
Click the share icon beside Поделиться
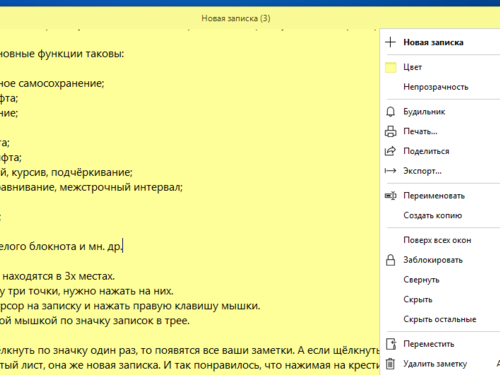coord(390,151)
